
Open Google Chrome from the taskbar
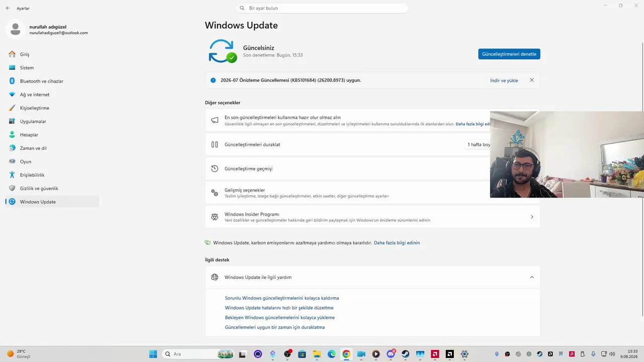pyautogui.click(x=346, y=354)
